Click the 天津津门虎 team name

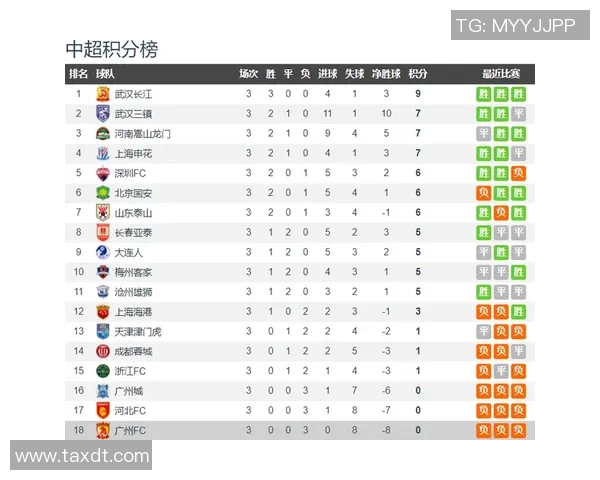pos(138,331)
